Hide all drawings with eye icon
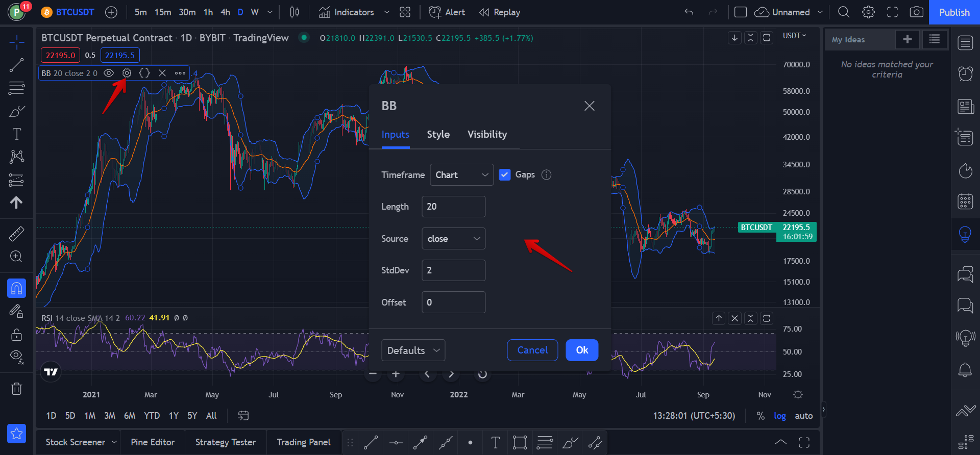The width and height of the screenshot is (980, 455). click(x=16, y=357)
